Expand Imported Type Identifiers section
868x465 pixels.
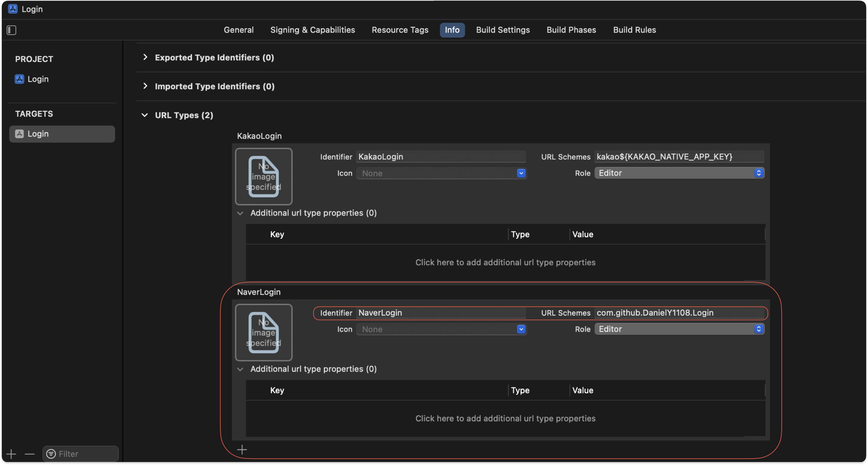[x=145, y=86]
